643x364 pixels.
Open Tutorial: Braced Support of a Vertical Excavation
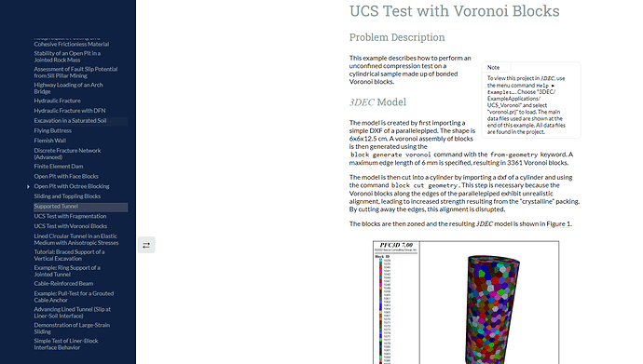tap(69, 255)
